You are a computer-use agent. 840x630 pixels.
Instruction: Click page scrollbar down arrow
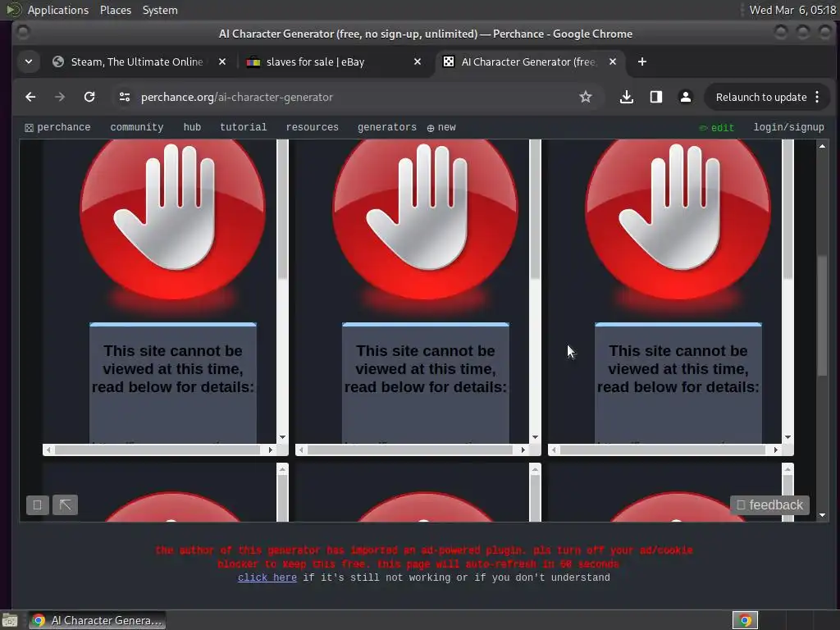click(x=822, y=515)
